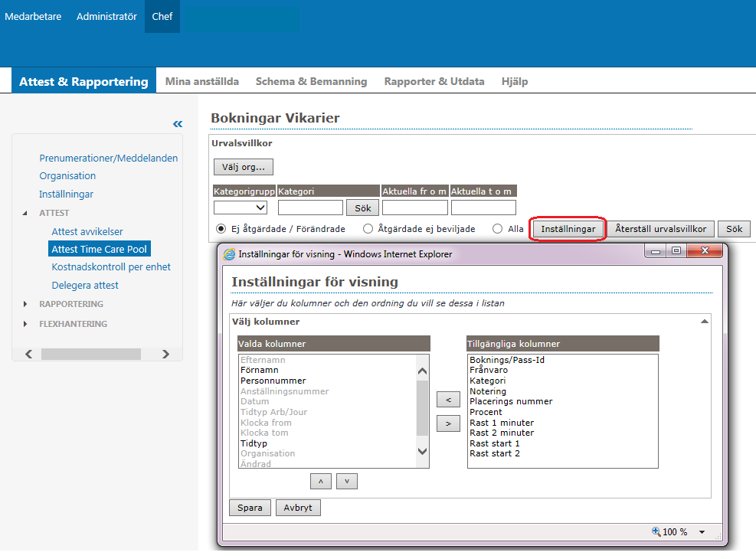The height and width of the screenshot is (559, 756).
Task: Open Attest & Rapportering tab
Action: [x=83, y=81]
